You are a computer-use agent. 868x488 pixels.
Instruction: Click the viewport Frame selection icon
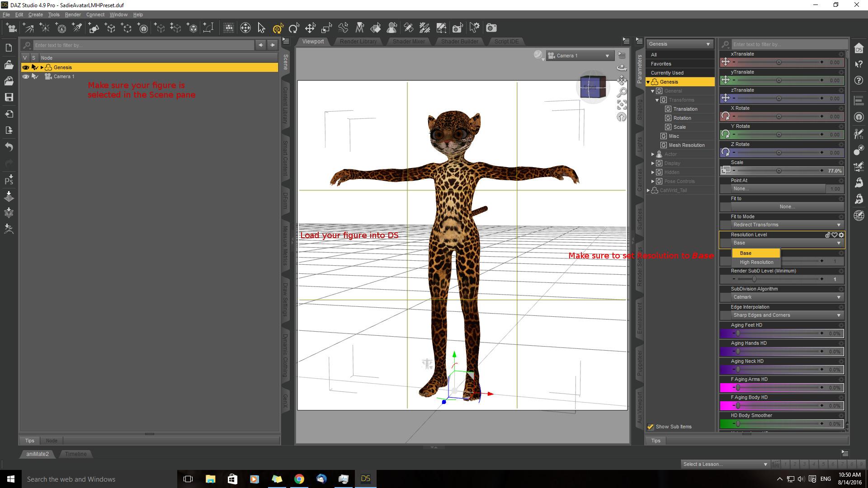pos(622,105)
